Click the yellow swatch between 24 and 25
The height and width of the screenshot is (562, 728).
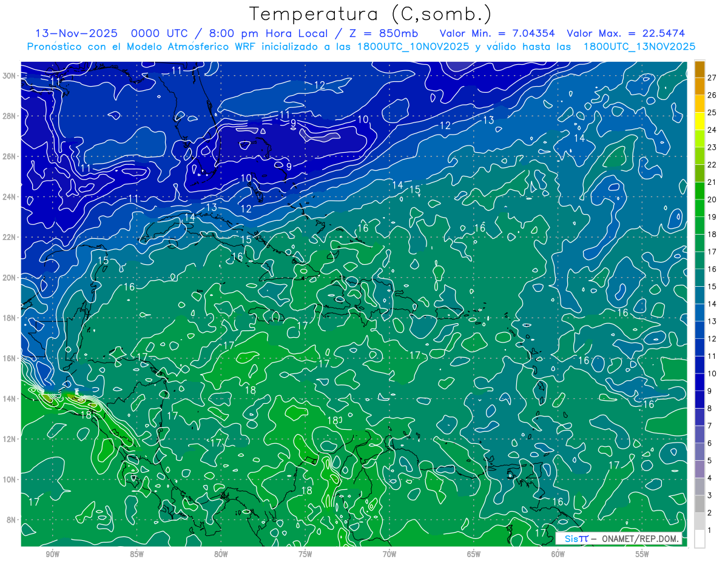(x=700, y=121)
